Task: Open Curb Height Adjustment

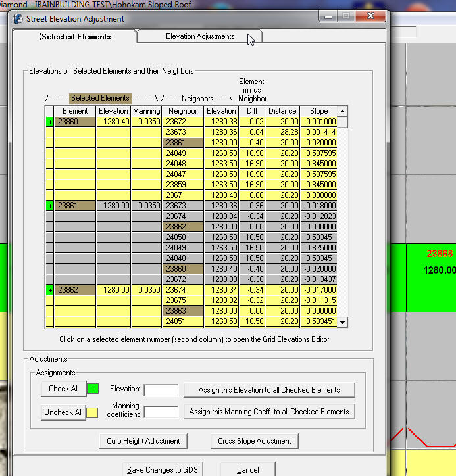Action: 143,441
